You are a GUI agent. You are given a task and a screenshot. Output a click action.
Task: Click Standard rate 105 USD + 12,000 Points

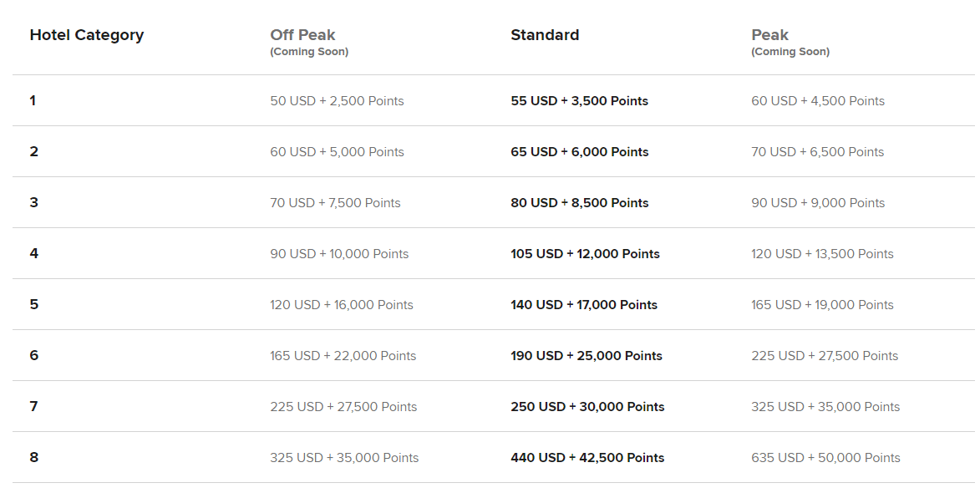pyautogui.click(x=585, y=254)
